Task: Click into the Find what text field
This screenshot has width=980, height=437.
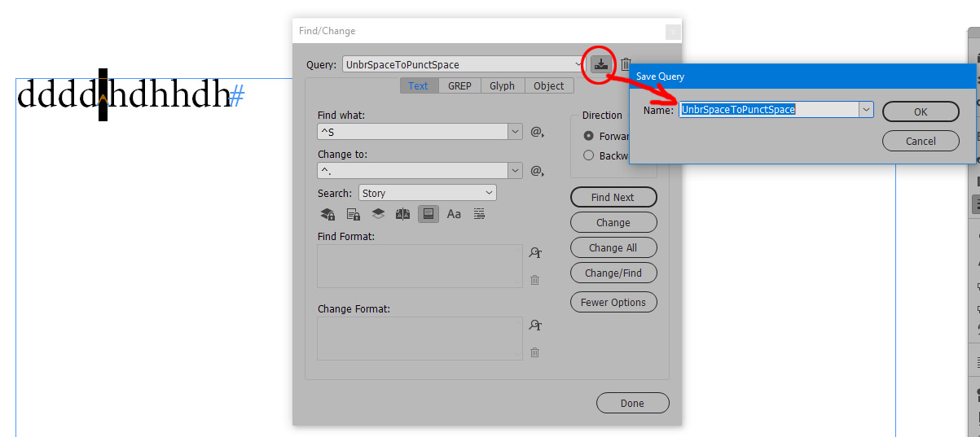Action: [x=412, y=131]
